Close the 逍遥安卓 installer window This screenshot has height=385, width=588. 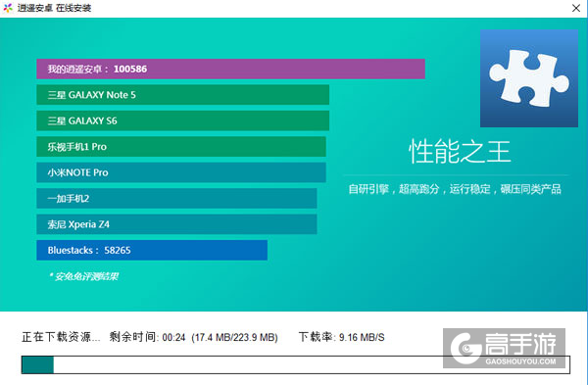pyautogui.click(x=576, y=8)
